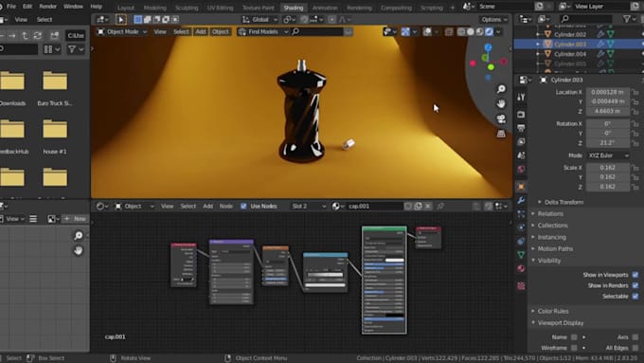Click the Location X value field
The image size is (644, 363).
click(x=607, y=92)
